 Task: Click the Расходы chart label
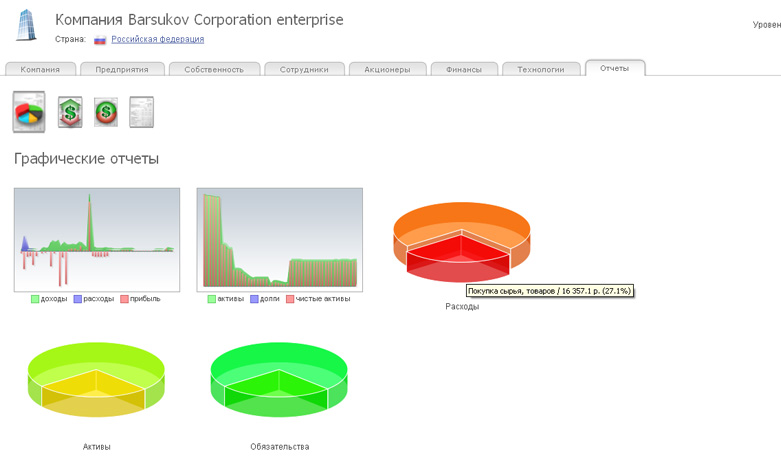click(x=462, y=307)
